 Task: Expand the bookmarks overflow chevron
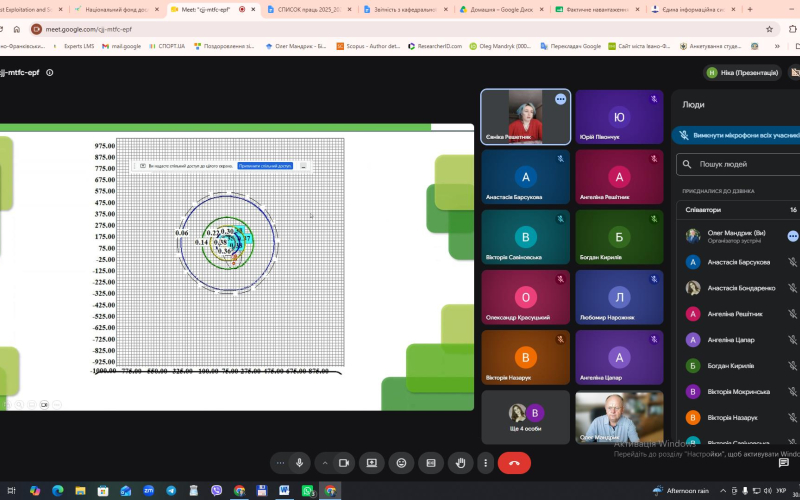click(x=777, y=46)
